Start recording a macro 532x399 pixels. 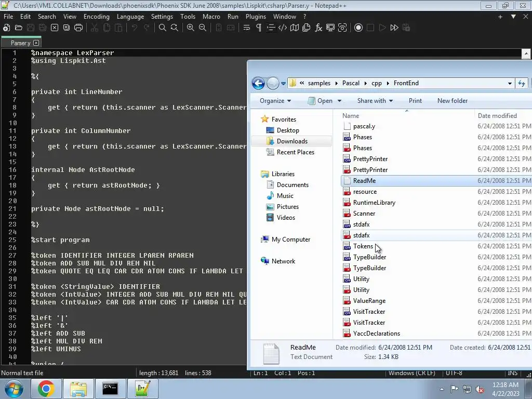click(x=358, y=28)
